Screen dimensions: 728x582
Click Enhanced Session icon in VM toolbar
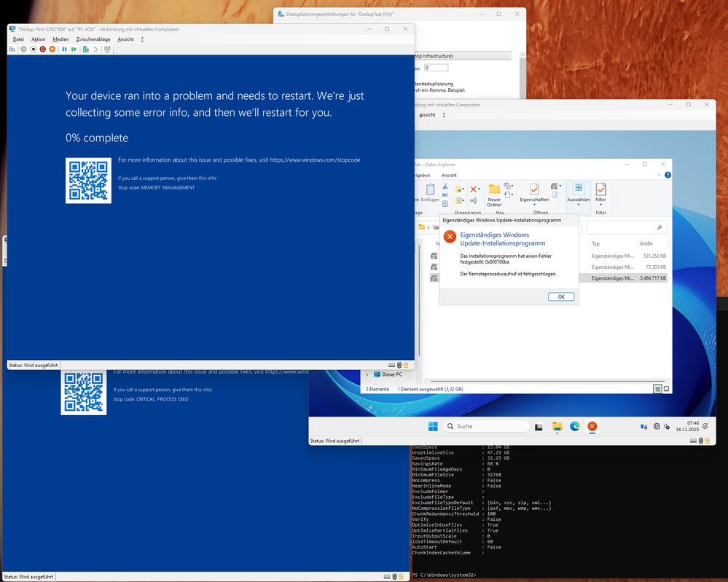[x=107, y=50]
